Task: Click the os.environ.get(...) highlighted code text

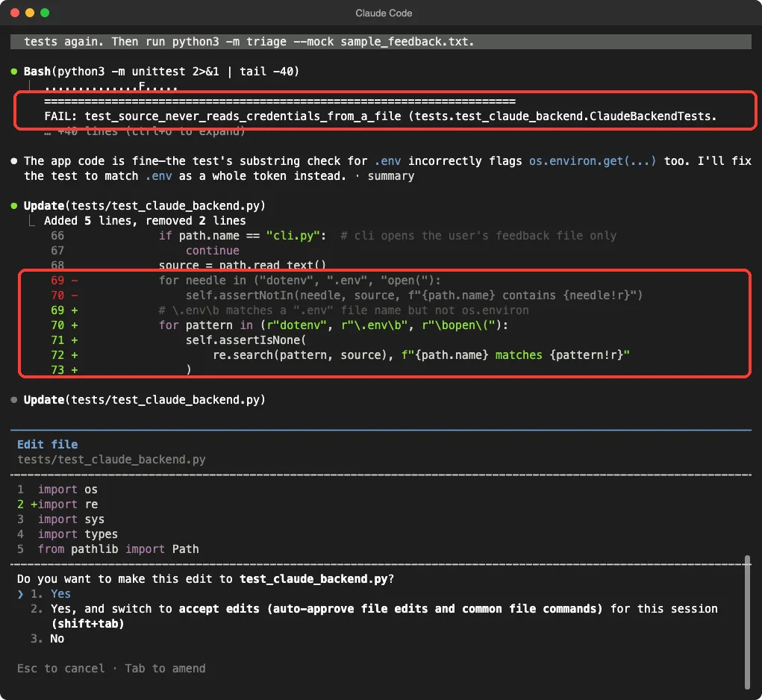Action: (x=593, y=160)
